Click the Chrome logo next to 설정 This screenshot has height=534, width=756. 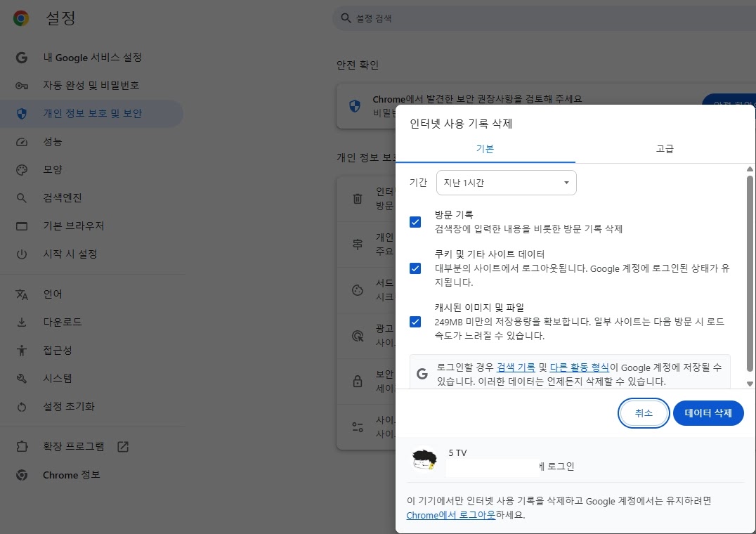pyautogui.click(x=21, y=18)
